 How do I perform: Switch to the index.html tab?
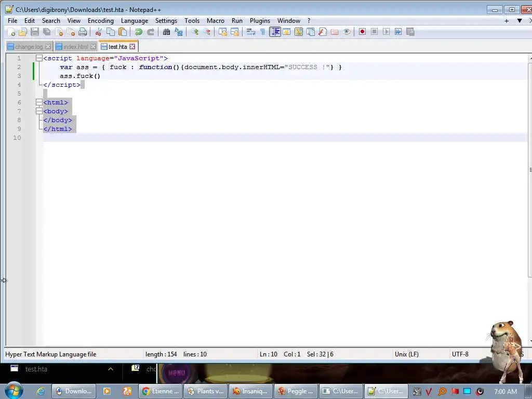coord(75,47)
